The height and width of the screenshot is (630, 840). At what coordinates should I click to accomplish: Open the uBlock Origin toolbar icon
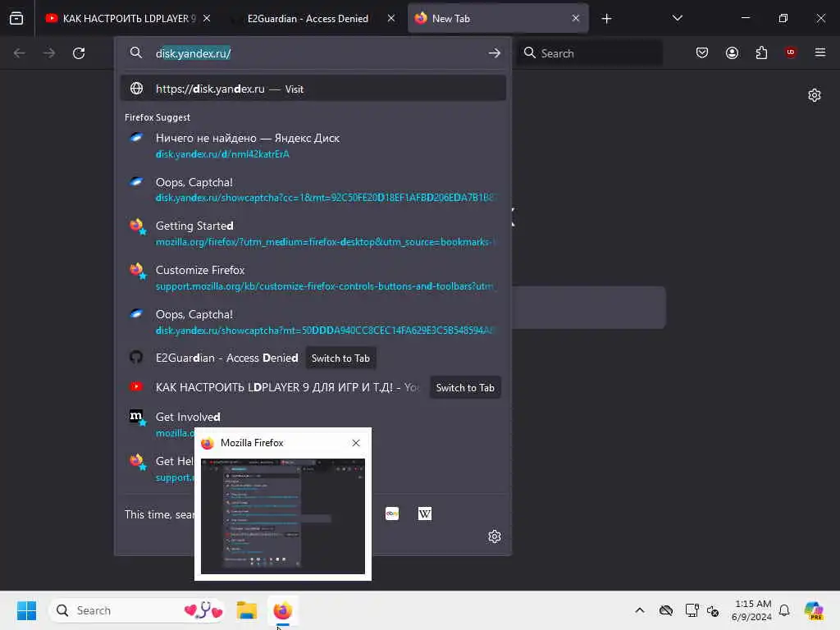(x=791, y=52)
